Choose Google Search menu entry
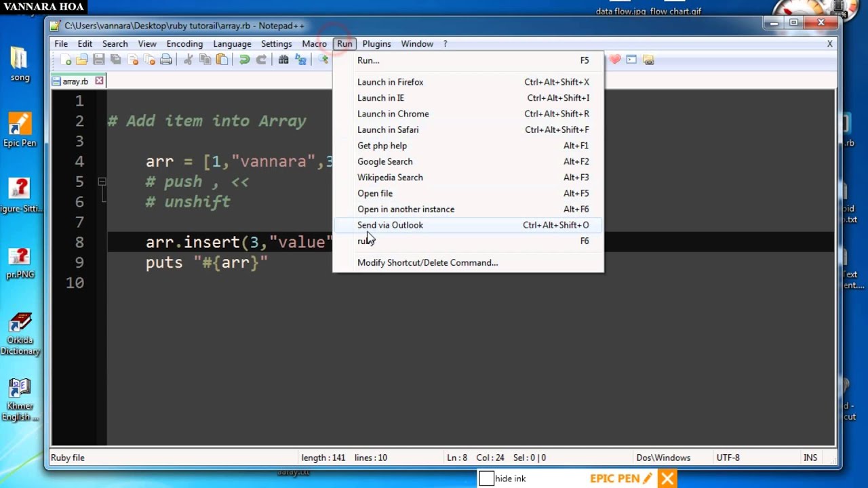 (468, 161)
